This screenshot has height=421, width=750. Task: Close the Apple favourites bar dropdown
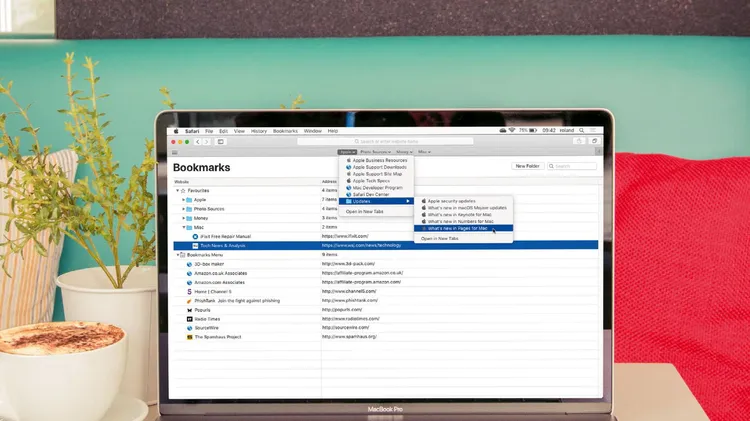(x=347, y=152)
